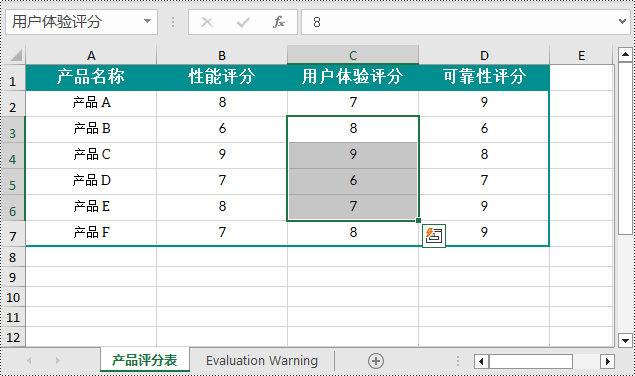Click the 产品名称 header cell

pyautogui.click(x=91, y=77)
